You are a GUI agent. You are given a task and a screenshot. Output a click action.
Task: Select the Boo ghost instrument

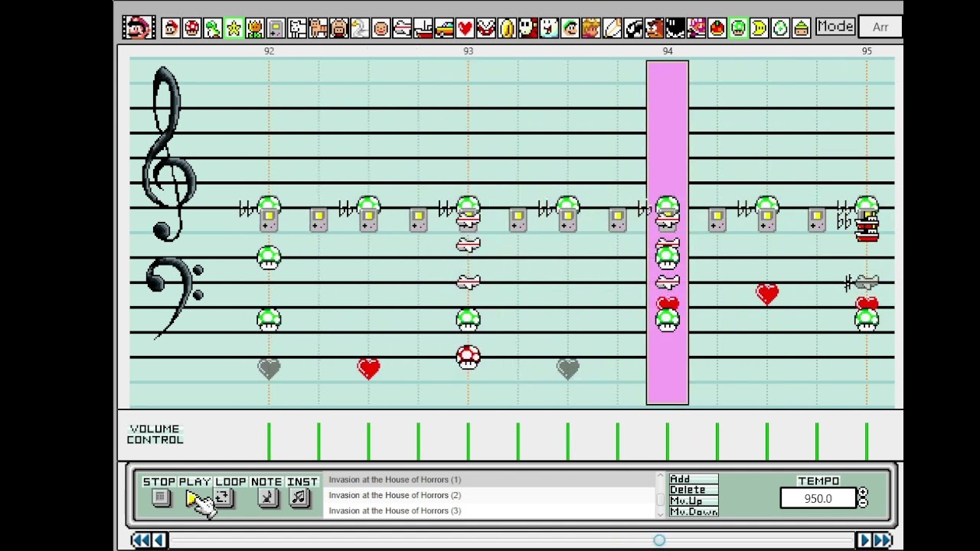tap(549, 28)
